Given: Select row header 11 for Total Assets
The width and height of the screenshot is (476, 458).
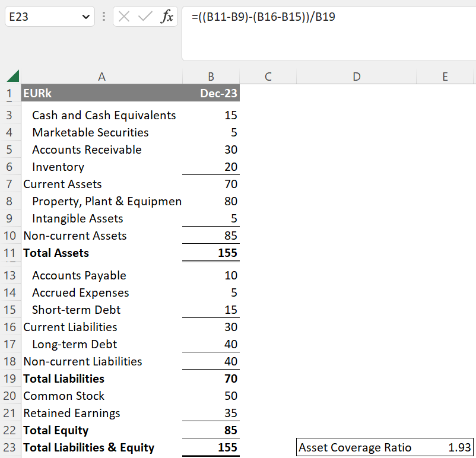Looking at the screenshot, I should click(11, 253).
